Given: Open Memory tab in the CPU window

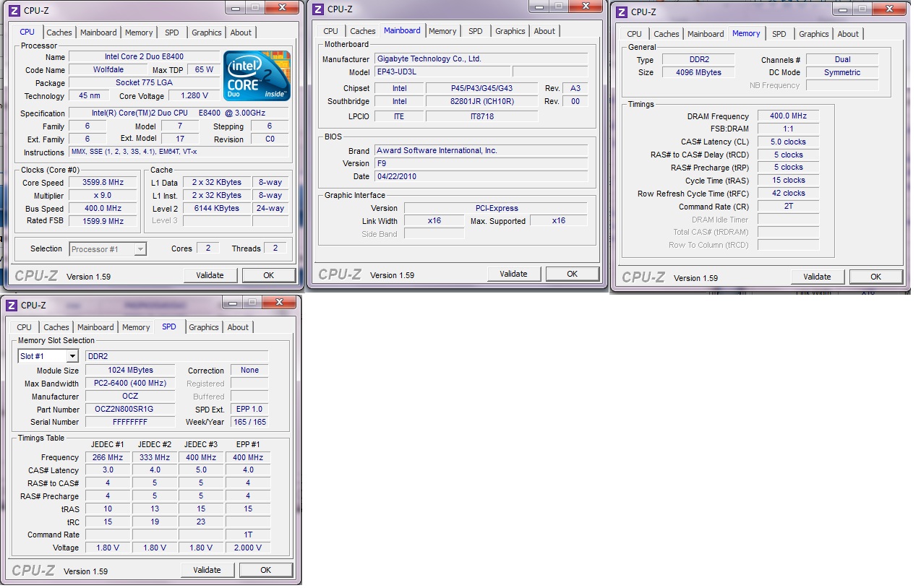Looking at the screenshot, I should (139, 33).
